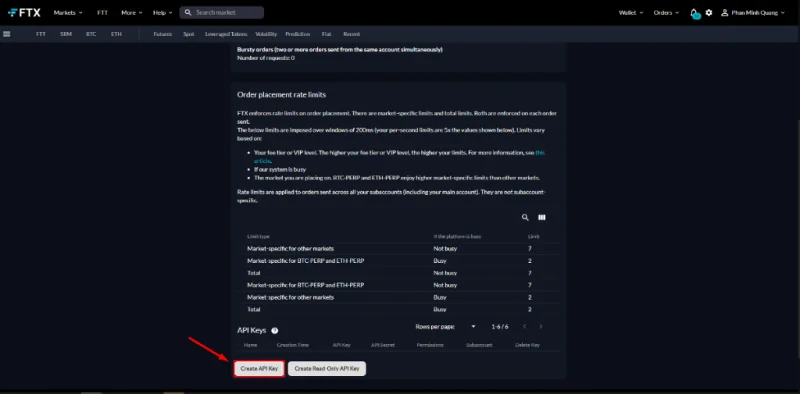The height and width of the screenshot is (394, 800).
Task: Expand the More dropdown menu
Action: (x=132, y=13)
